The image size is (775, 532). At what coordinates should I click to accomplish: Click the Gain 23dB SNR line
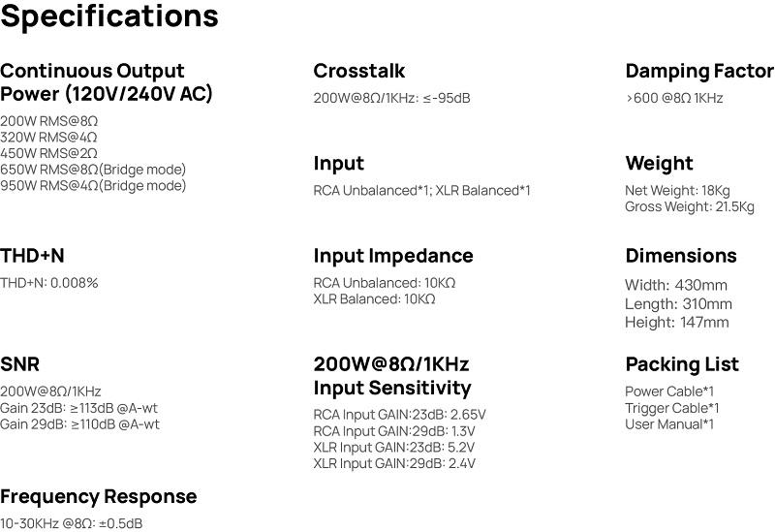[79, 407]
